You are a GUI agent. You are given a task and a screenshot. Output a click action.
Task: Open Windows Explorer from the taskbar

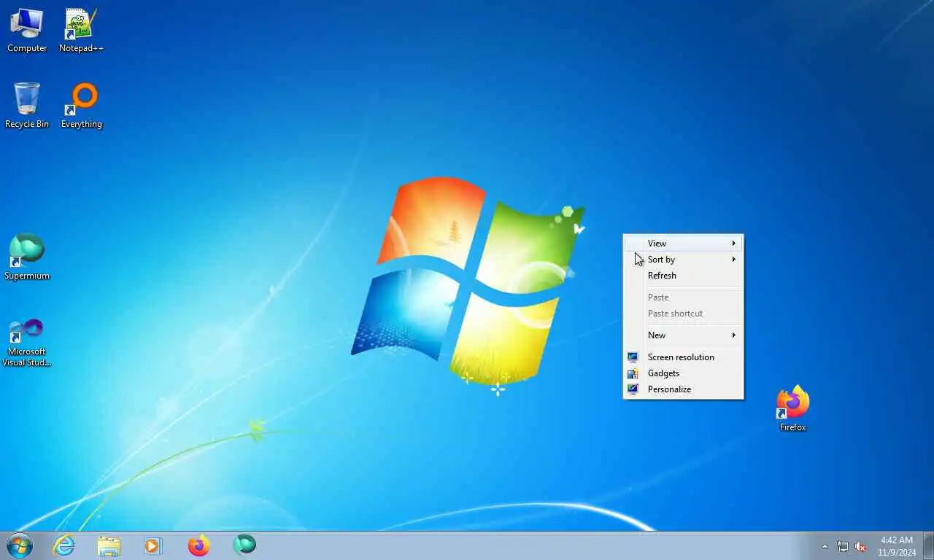point(109,545)
